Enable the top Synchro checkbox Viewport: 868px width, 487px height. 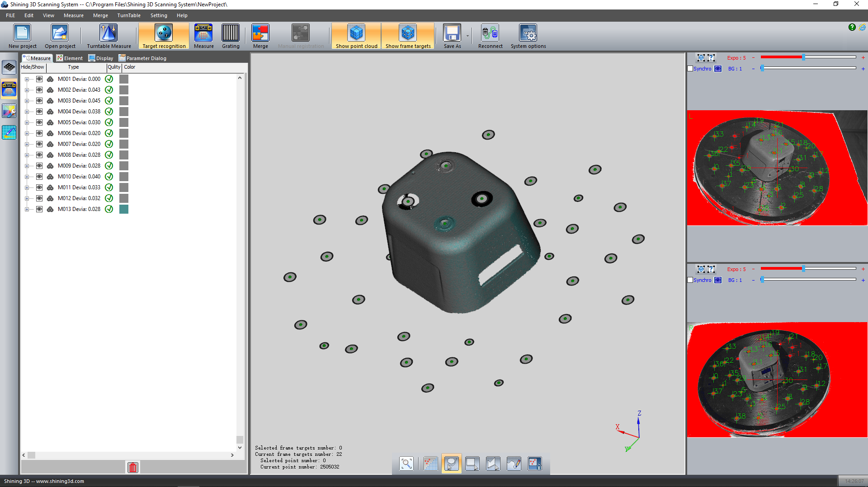click(x=690, y=69)
